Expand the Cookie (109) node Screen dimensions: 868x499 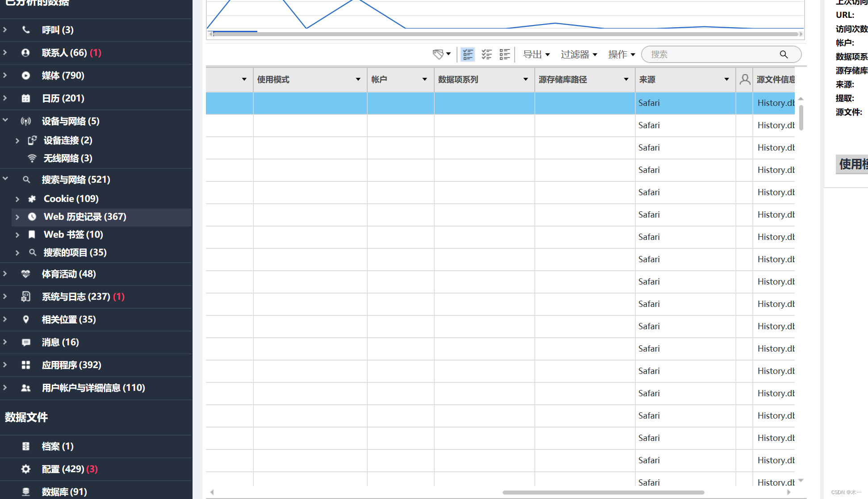(x=17, y=199)
